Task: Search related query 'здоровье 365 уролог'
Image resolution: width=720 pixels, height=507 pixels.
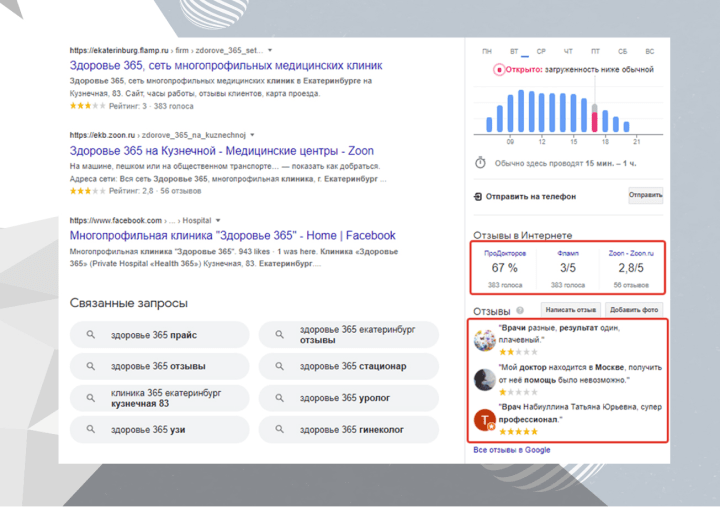Action: click(x=349, y=398)
